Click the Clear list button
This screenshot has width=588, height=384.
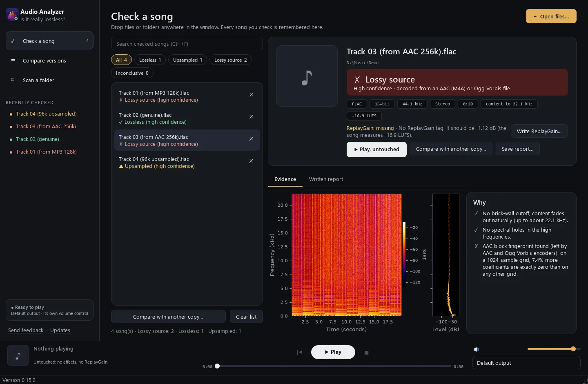click(x=246, y=317)
